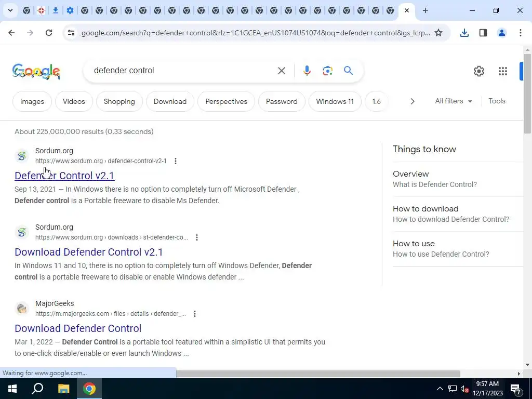The width and height of the screenshot is (532, 399).
Task: Open MajorGeeks Download Defender Control link
Action: pos(78,328)
